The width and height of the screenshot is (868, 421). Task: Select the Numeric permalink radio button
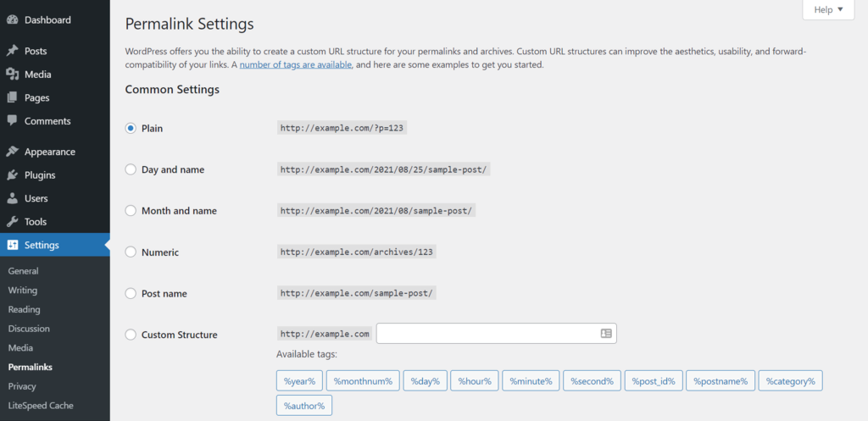[131, 252]
